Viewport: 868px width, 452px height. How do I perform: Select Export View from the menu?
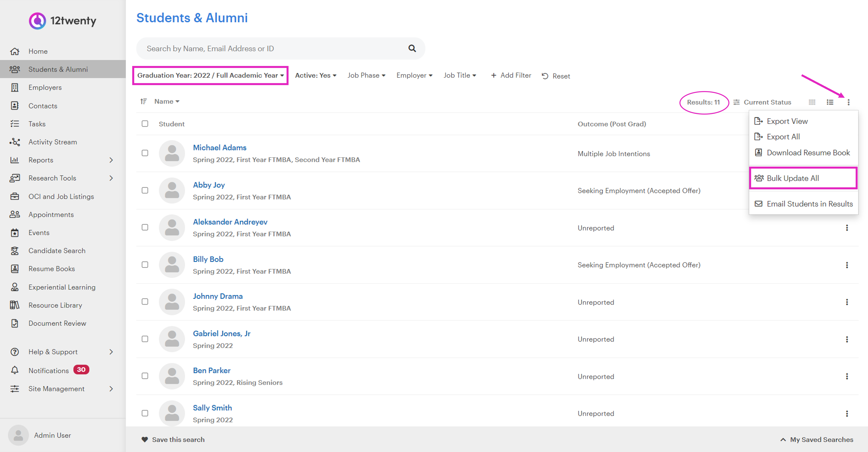[x=803, y=121]
